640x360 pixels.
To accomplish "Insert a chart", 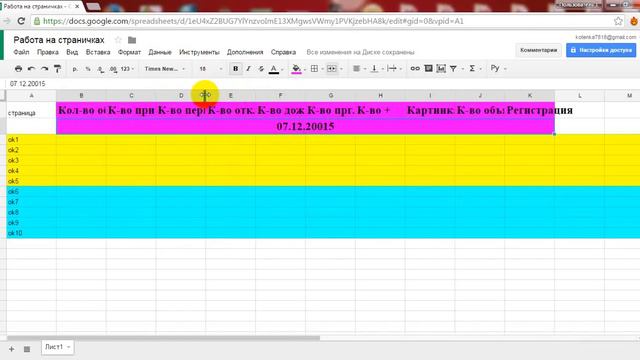I will click(441, 69).
